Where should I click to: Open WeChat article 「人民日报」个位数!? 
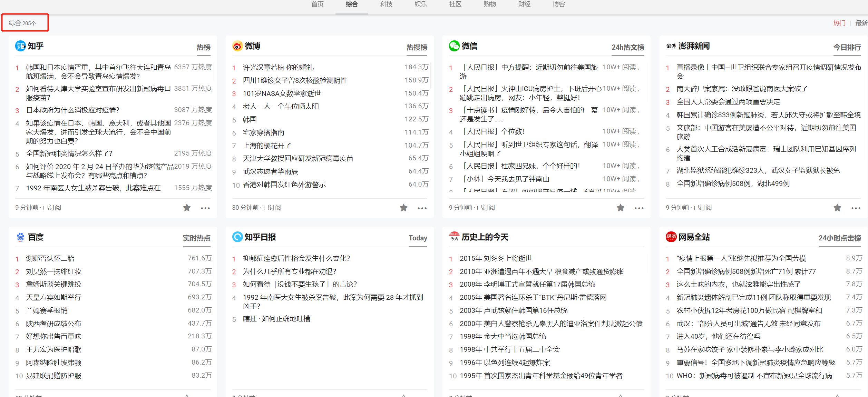[492, 131]
